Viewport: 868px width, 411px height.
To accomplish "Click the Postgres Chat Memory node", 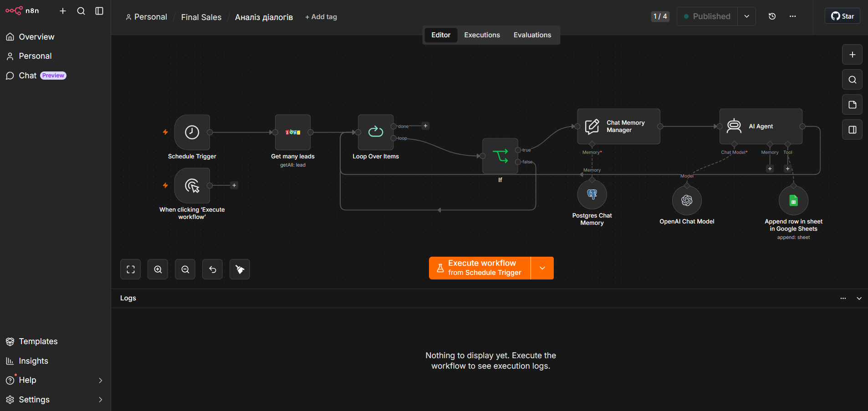I will tap(592, 194).
